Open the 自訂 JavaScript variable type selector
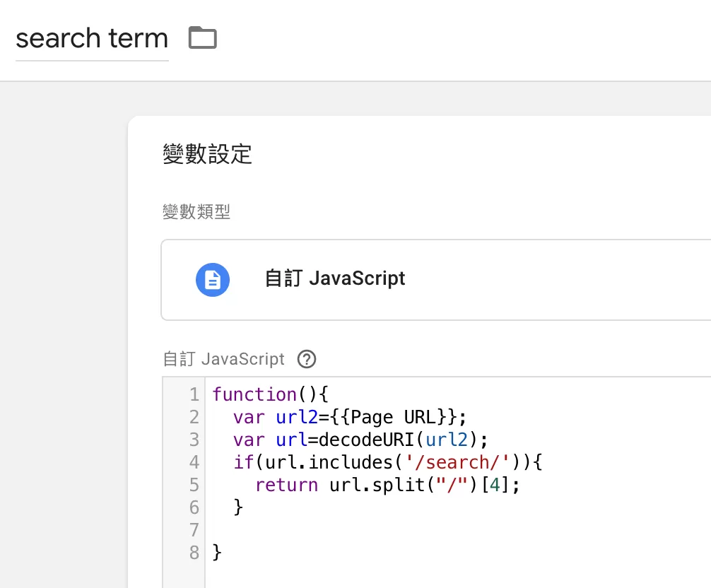Screen dimensions: 711x588 point(436,280)
